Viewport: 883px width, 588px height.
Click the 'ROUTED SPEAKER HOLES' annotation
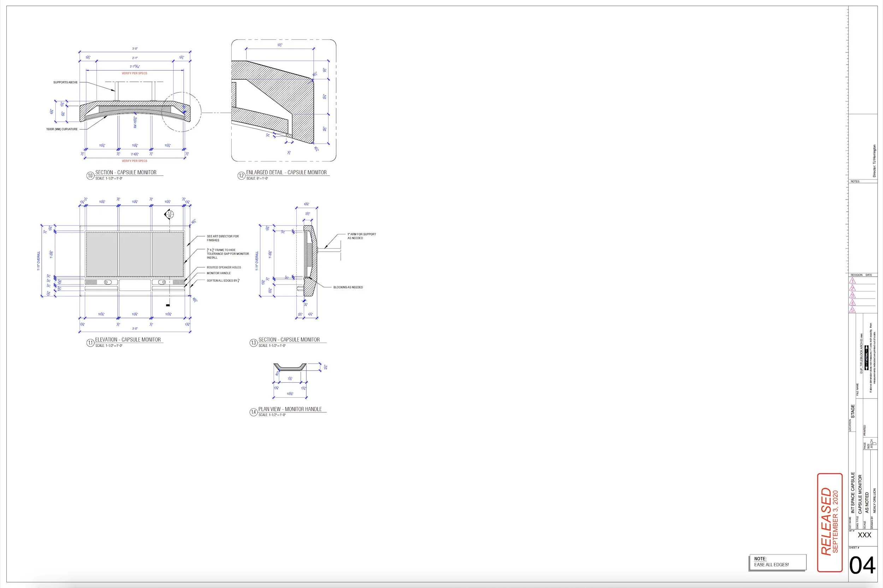tap(224, 268)
